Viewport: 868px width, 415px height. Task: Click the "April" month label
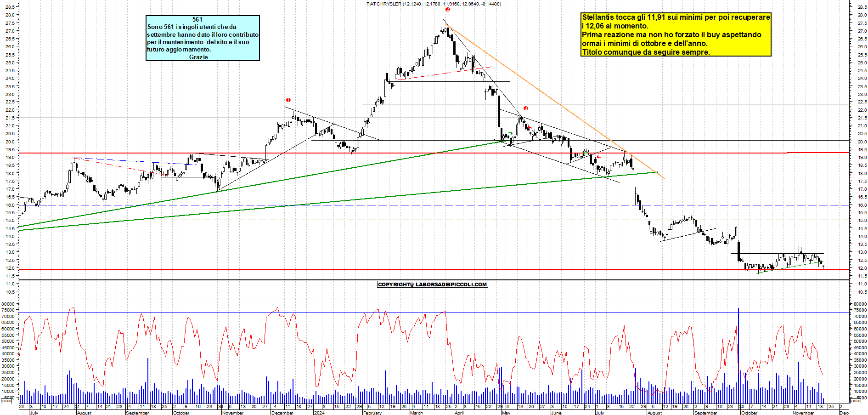tap(459, 413)
